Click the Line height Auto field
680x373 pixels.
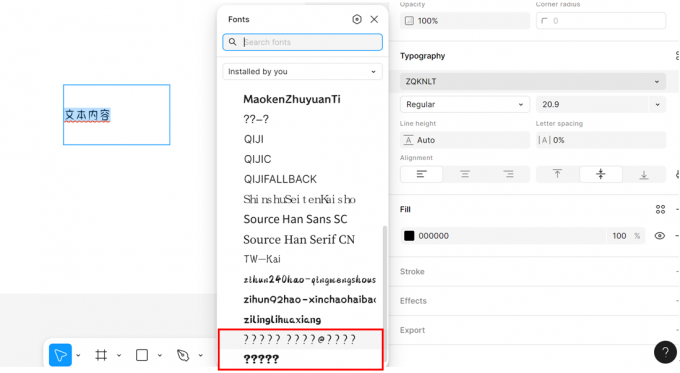click(465, 140)
